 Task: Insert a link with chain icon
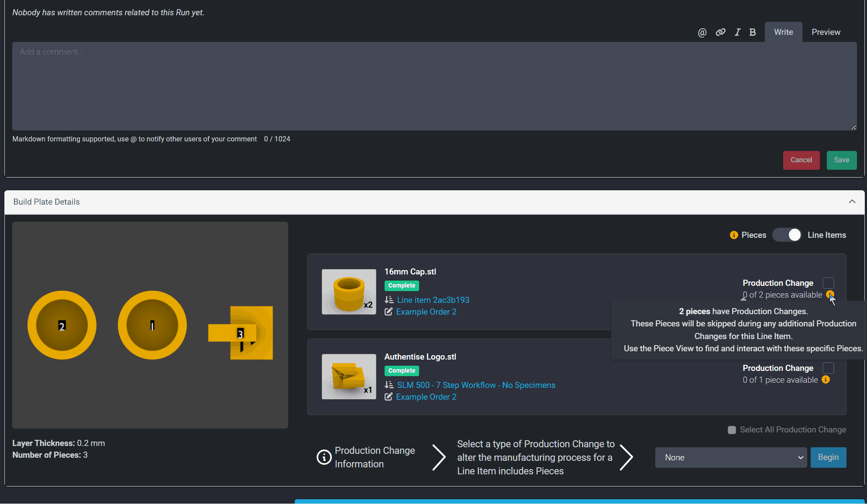tap(720, 32)
